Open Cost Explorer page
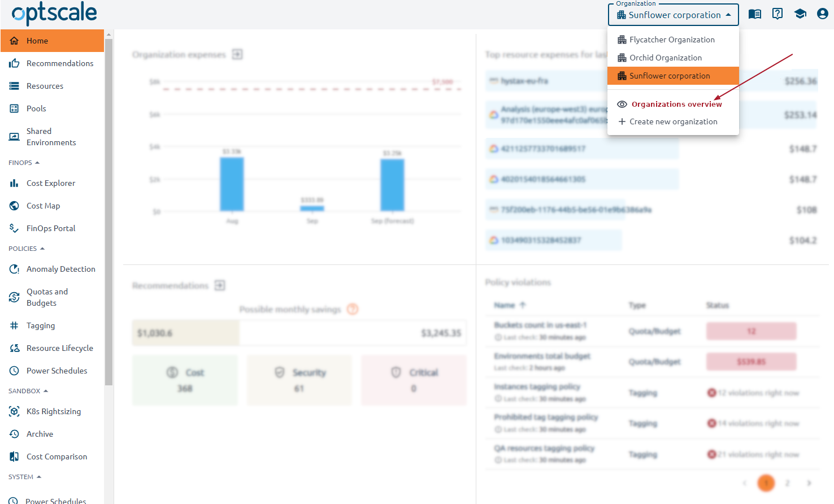The image size is (834, 504). [x=52, y=183]
